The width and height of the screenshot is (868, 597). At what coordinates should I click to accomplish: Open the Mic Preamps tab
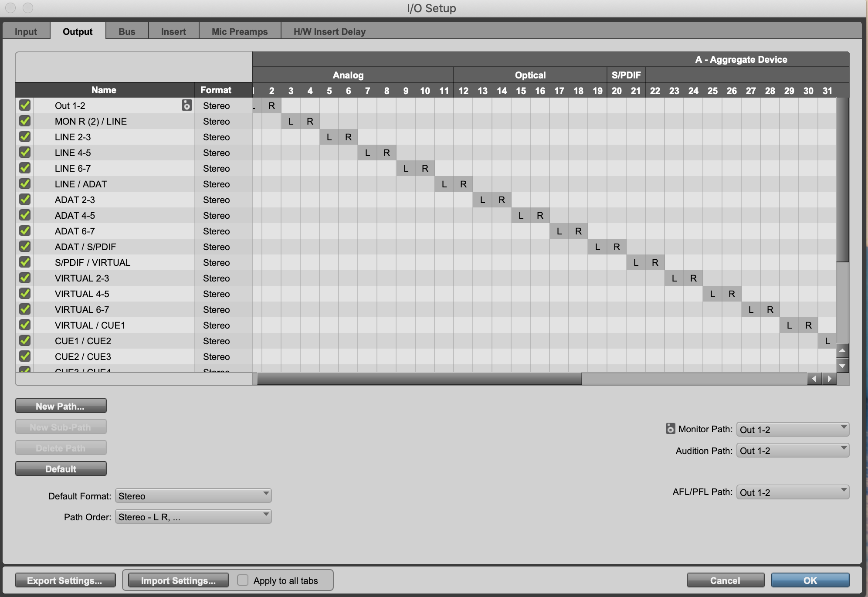pos(240,31)
